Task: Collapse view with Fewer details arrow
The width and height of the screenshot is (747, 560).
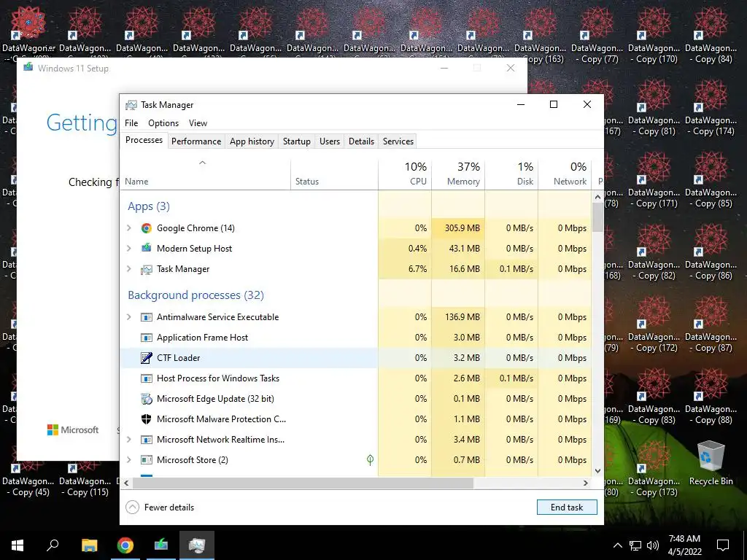Action: (x=133, y=507)
